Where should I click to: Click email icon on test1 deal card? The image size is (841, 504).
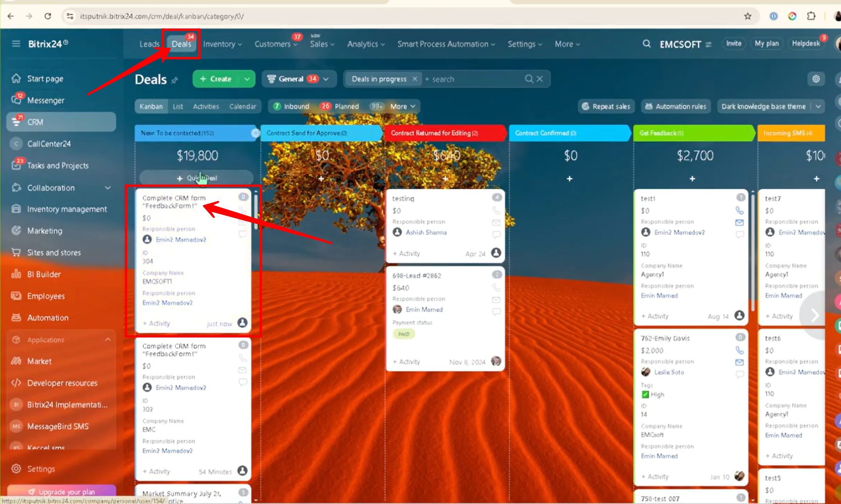(x=740, y=223)
